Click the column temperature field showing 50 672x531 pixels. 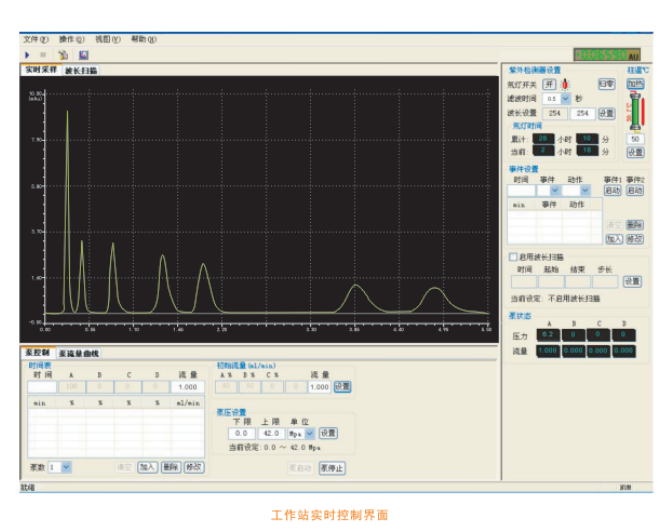[x=636, y=139]
